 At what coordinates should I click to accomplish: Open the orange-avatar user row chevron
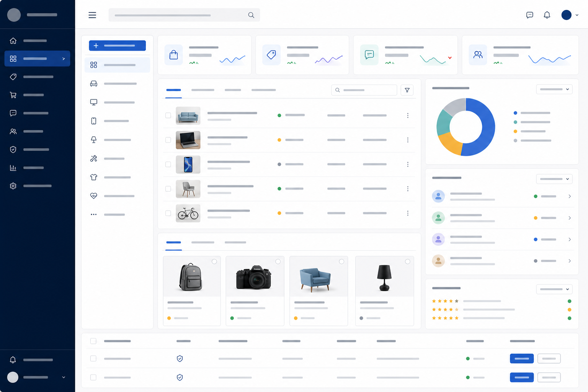[x=570, y=261]
